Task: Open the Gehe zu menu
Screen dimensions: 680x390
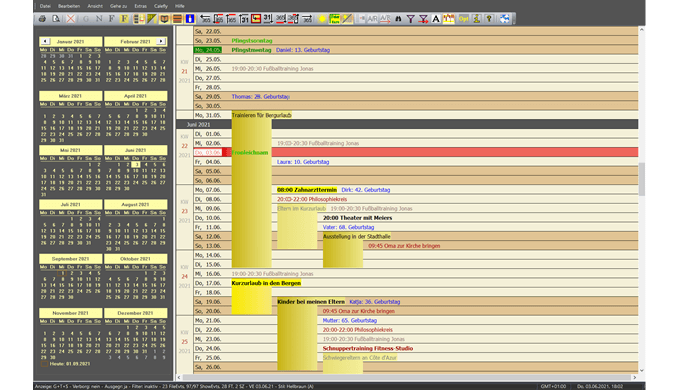Action: pos(118,6)
